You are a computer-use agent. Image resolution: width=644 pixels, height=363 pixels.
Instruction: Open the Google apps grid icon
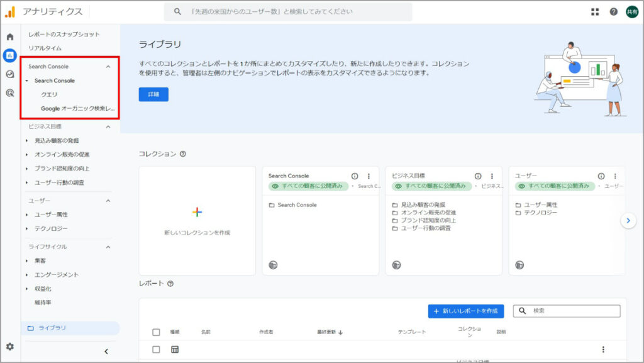tap(595, 12)
